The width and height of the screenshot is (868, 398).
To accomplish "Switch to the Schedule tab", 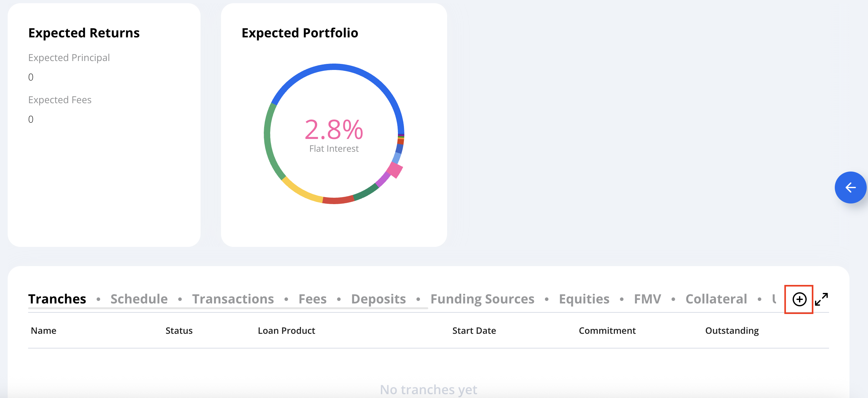I will click(x=139, y=299).
